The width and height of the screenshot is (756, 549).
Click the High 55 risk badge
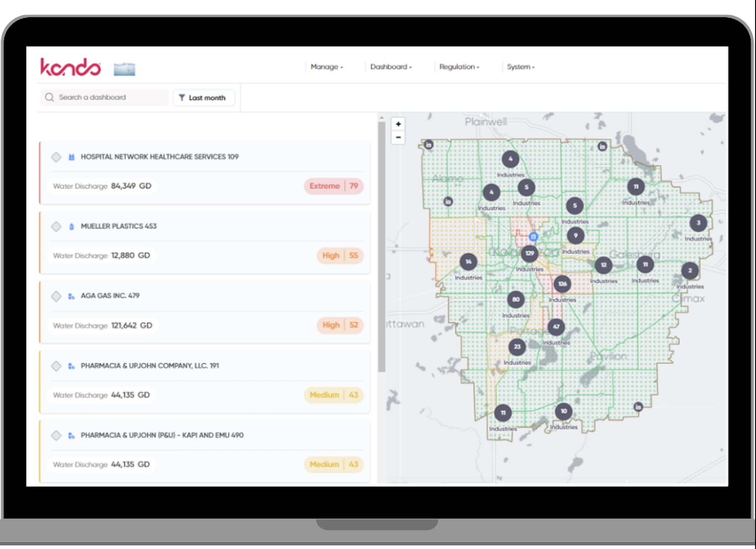[x=340, y=256]
